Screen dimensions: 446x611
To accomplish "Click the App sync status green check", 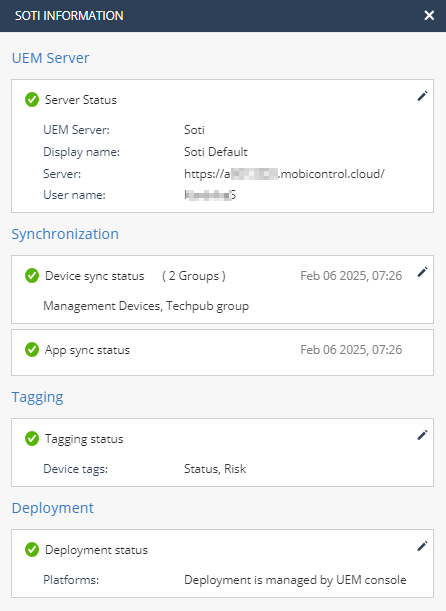I will [32, 350].
